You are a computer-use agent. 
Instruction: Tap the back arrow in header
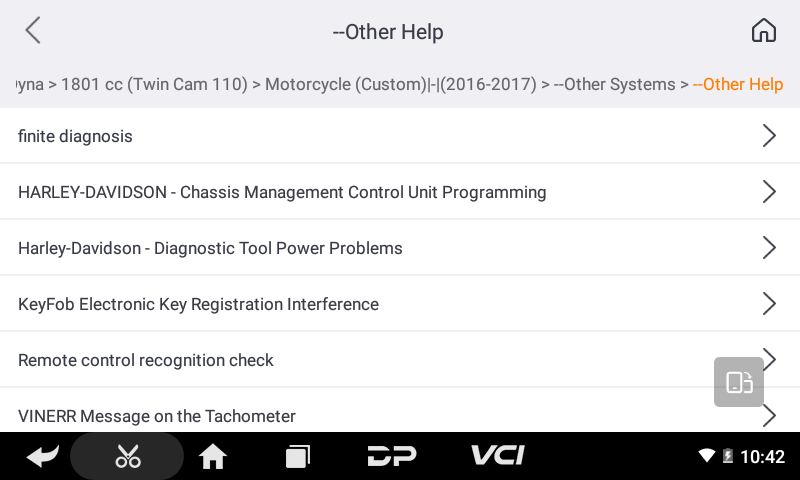[33, 31]
